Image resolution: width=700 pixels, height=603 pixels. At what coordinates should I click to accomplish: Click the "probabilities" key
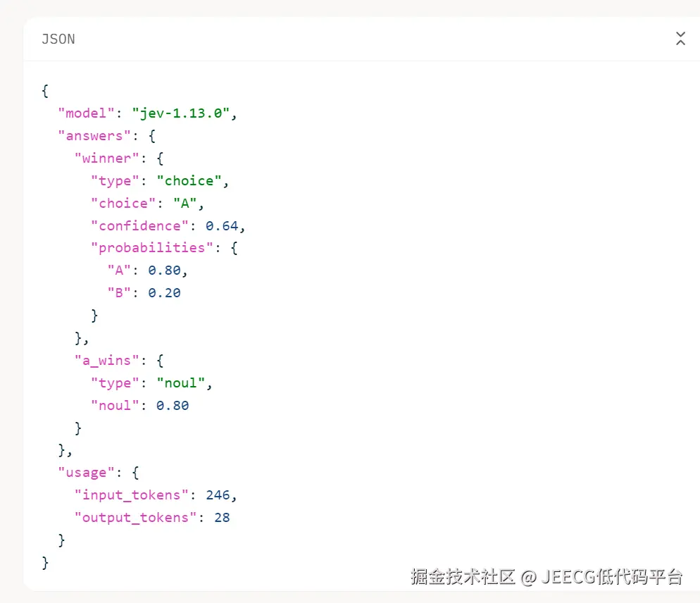(152, 248)
